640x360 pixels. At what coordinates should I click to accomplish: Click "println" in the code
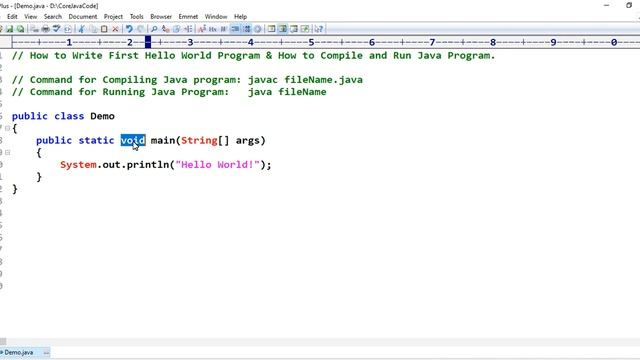(x=148, y=165)
